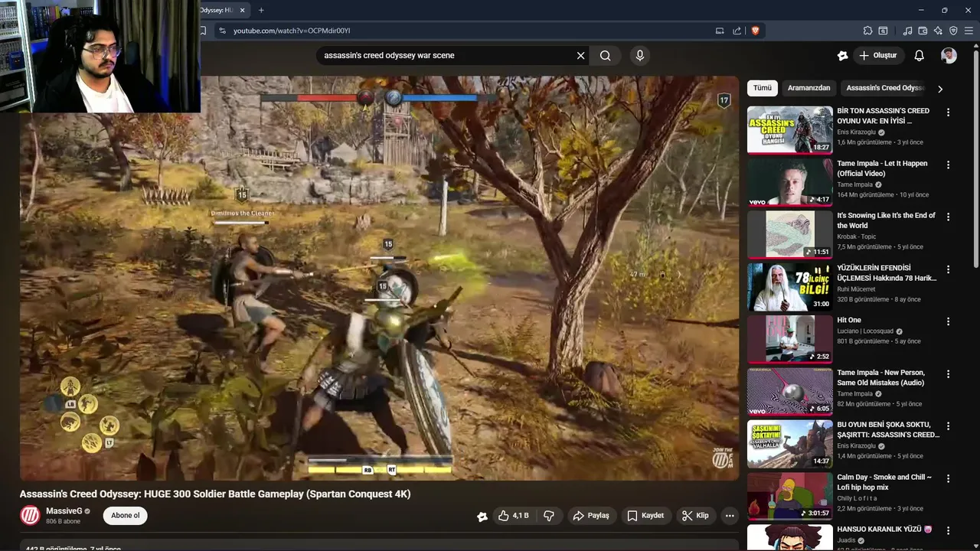Open Brave Shields lion icon

click(x=755, y=31)
